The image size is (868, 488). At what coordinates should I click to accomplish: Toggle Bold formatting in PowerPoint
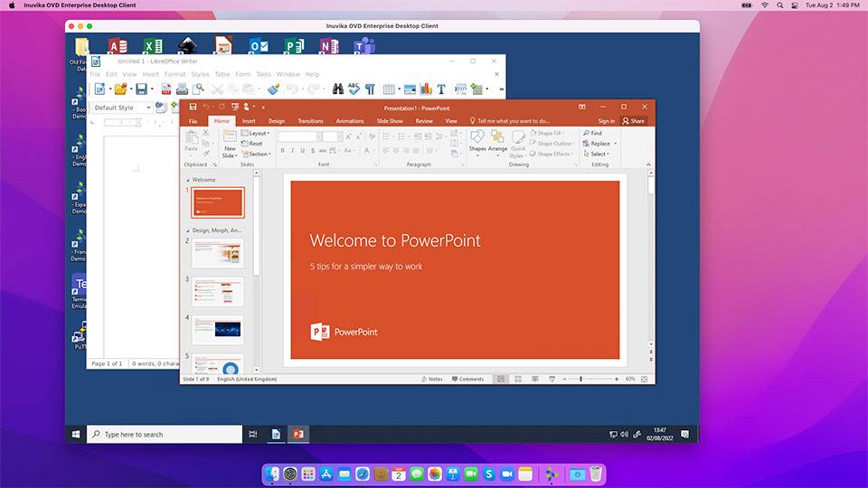(282, 151)
